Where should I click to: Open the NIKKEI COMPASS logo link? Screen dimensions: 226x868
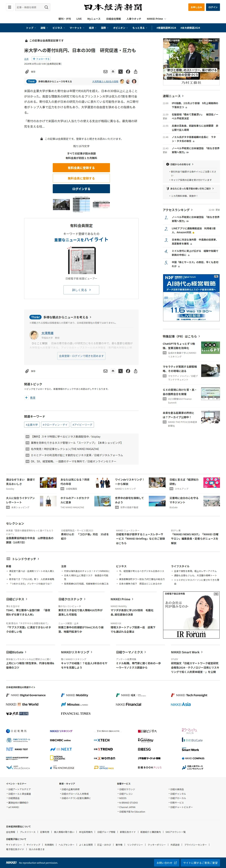(x=193, y=758)
